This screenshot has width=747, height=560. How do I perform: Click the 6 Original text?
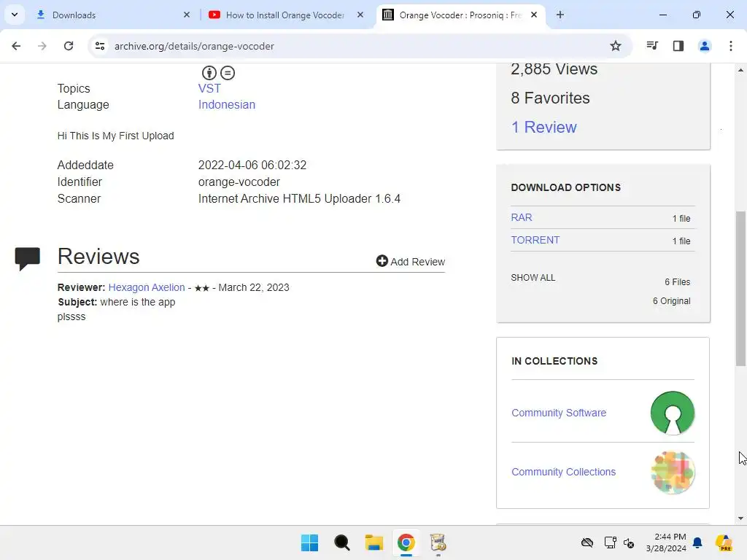[671, 301]
